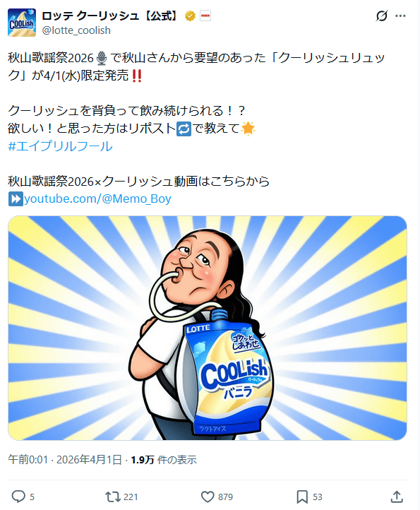Click the Coolish profile avatar
Image resolution: width=420 pixels, height=510 pixels.
tap(22, 23)
